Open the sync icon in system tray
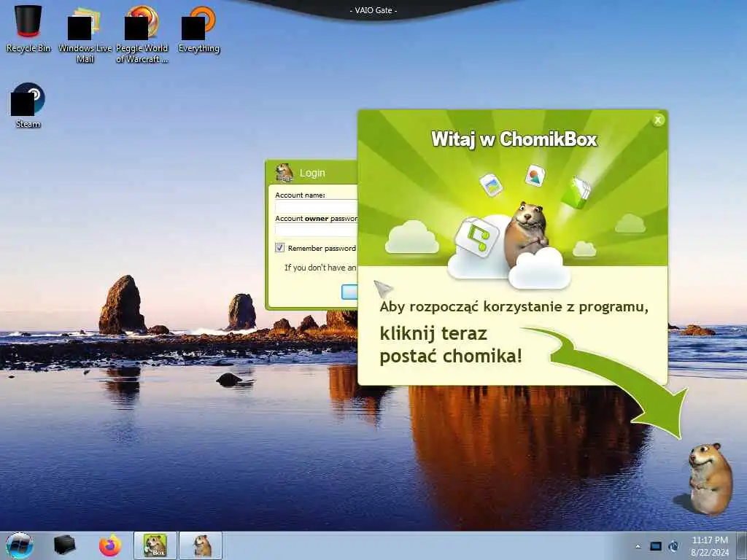 (x=673, y=546)
